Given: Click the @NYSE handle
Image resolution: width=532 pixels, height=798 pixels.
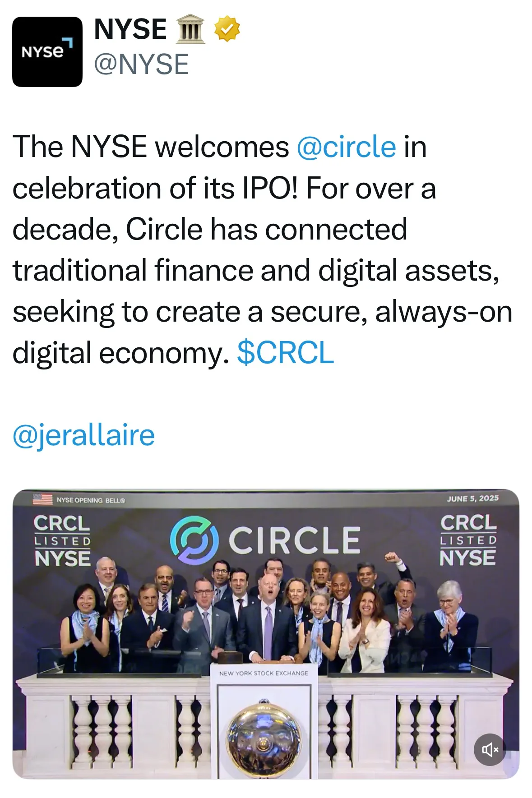Looking at the screenshot, I should tap(141, 64).
